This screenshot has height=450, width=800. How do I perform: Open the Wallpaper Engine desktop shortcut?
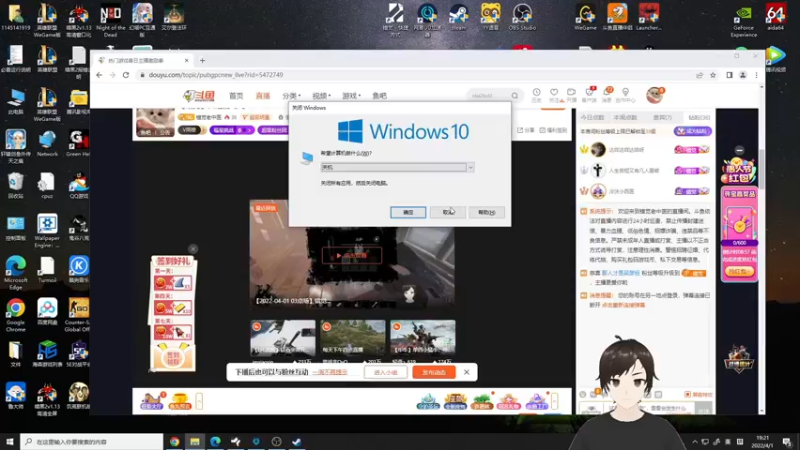[x=47, y=231]
